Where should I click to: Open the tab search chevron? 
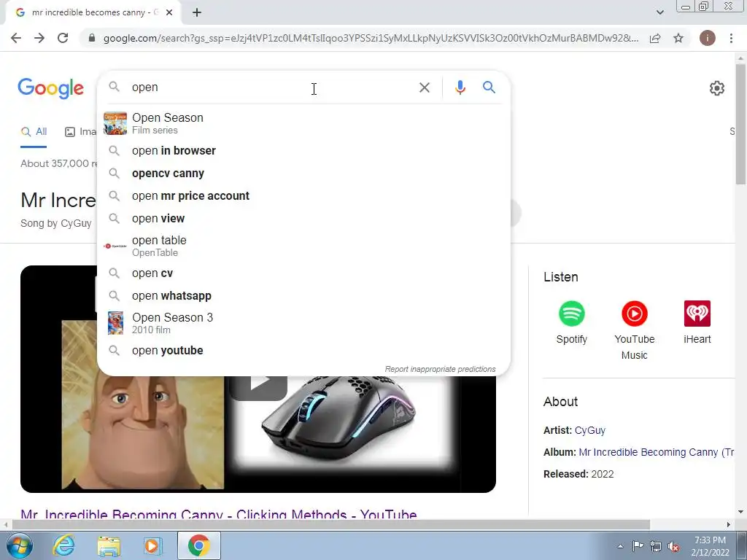(x=659, y=12)
